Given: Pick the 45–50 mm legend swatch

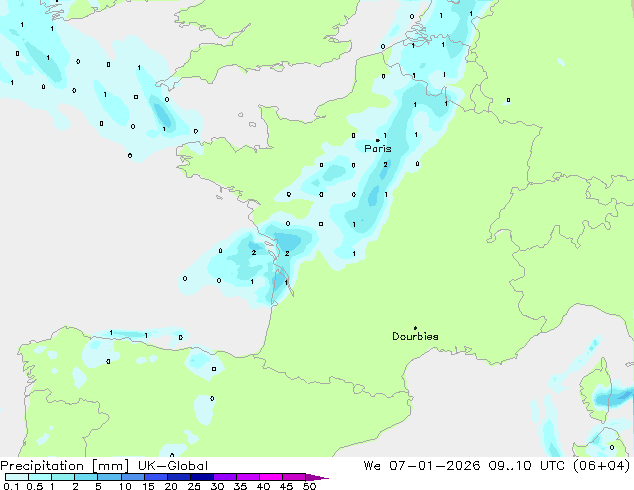Looking at the screenshot, I should 294,477.
